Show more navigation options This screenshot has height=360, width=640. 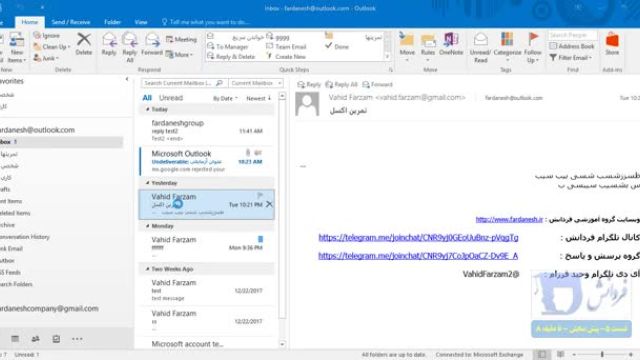point(77,338)
